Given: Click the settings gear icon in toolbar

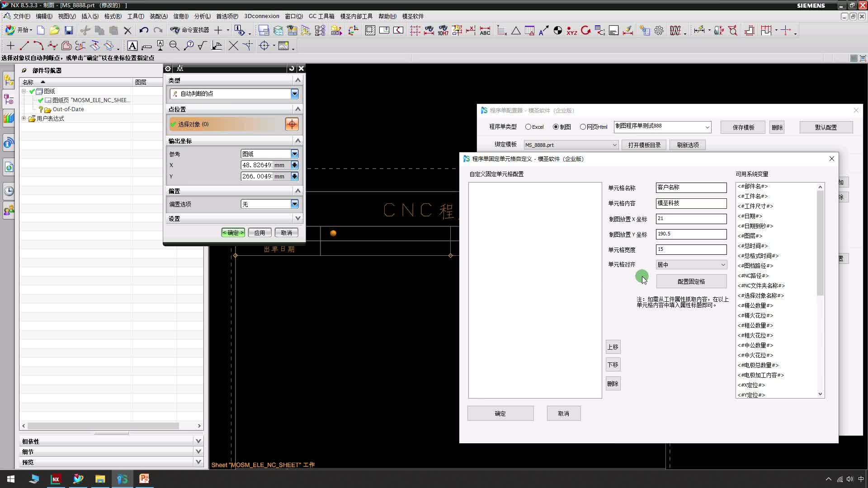Looking at the screenshot, I should (x=659, y=30).
